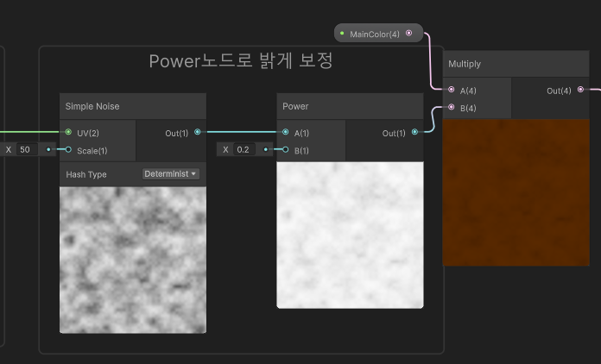Open the Hash Type dropdown

point(171,174)
